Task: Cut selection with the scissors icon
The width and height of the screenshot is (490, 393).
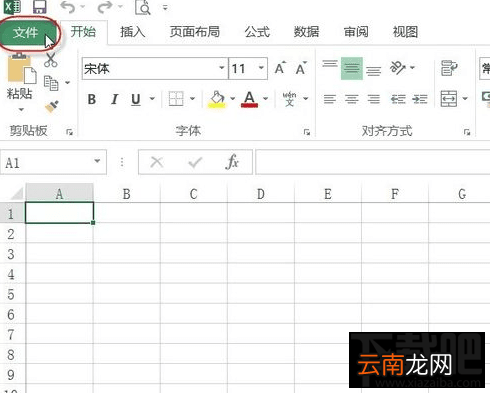Action: [x=51, y=60]
